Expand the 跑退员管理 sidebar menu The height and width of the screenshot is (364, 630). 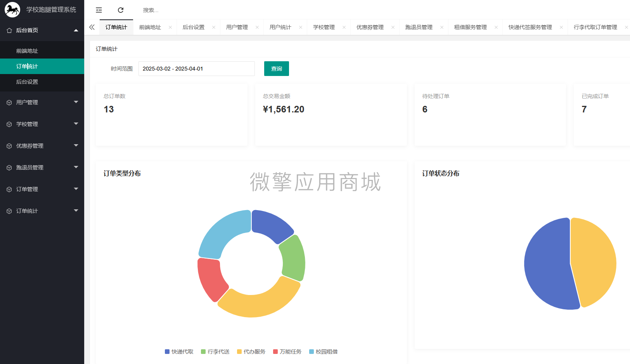click(x=76, y=167)
